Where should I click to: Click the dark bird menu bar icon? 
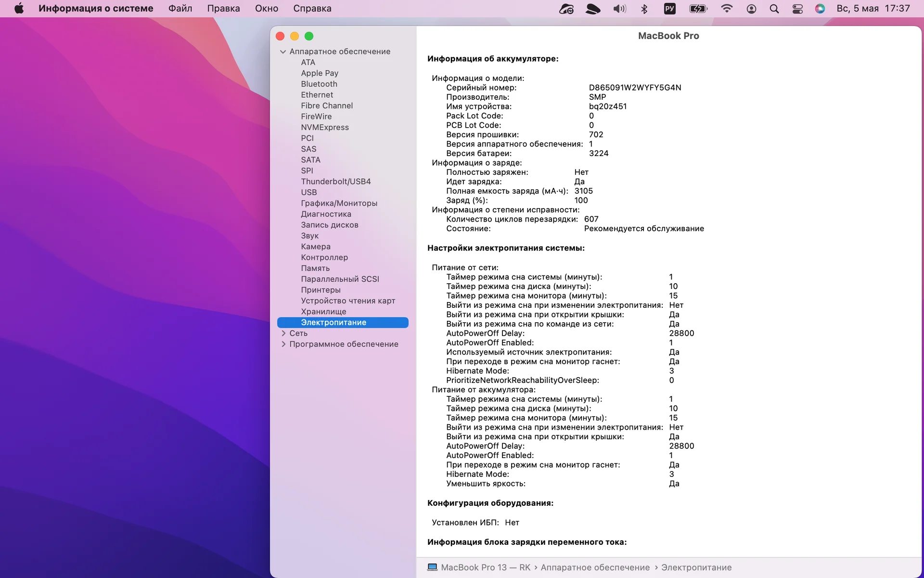coord(593,9)
